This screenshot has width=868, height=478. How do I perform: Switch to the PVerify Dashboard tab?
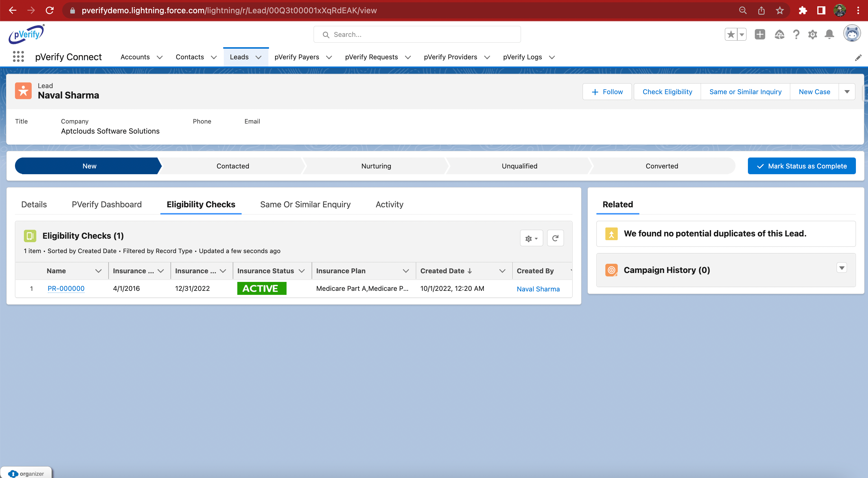tap(107, 204)
